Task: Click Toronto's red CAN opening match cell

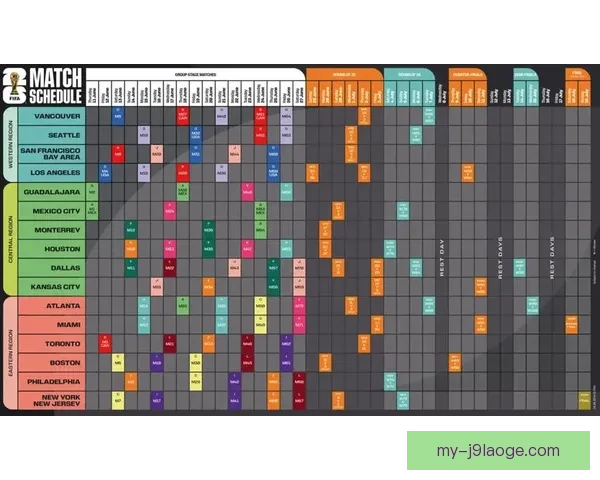Action: 105,343
